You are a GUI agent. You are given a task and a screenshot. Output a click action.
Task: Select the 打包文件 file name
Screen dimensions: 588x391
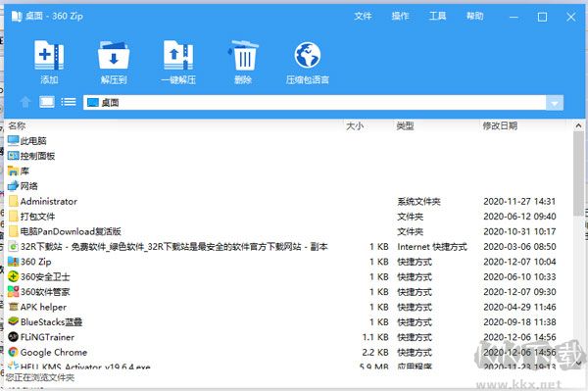[37, 217]
